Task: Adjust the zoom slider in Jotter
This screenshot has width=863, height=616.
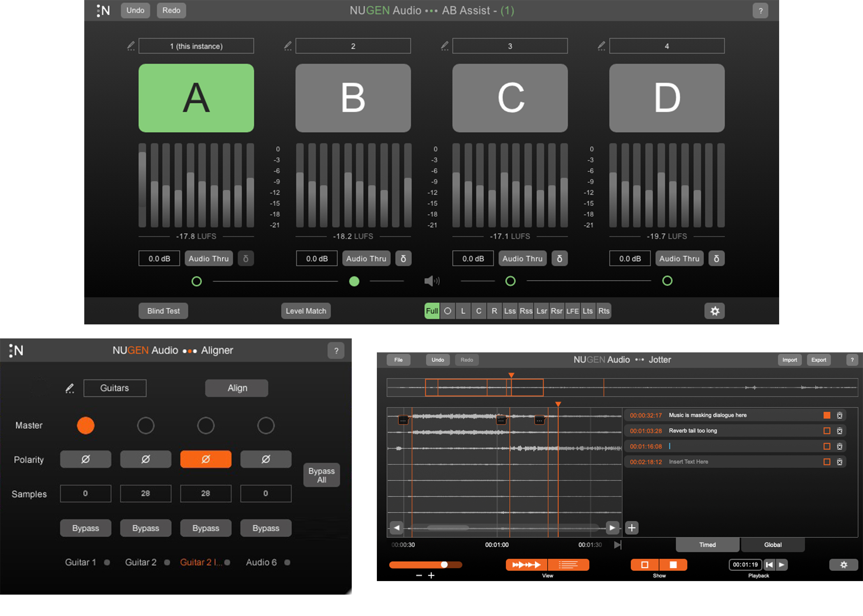Action: click(444, 565)
